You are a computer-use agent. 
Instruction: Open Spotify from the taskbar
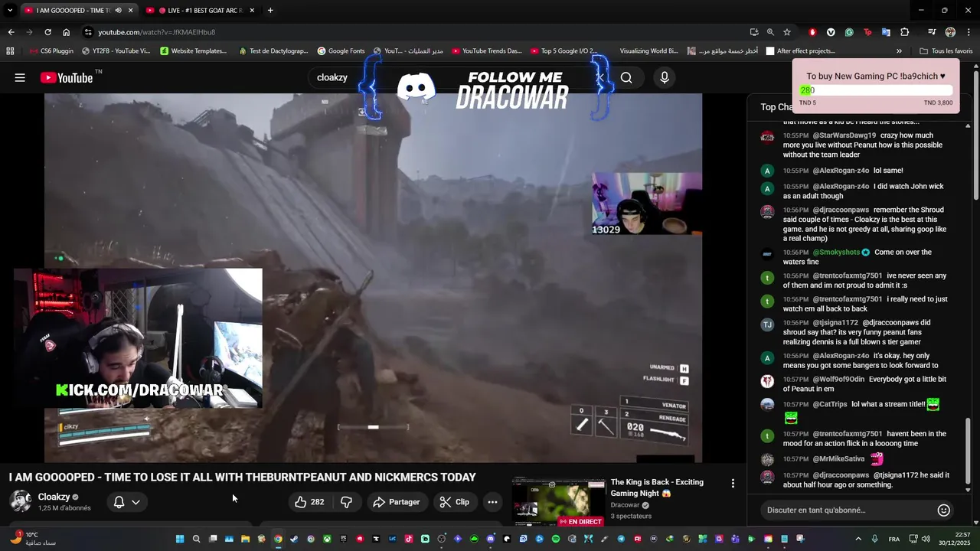tap(556, 539)
